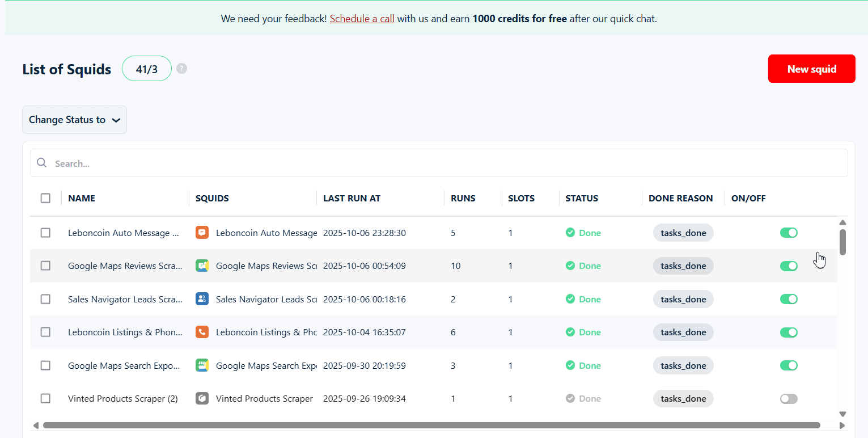Sort by the STATUS column header

582,198
